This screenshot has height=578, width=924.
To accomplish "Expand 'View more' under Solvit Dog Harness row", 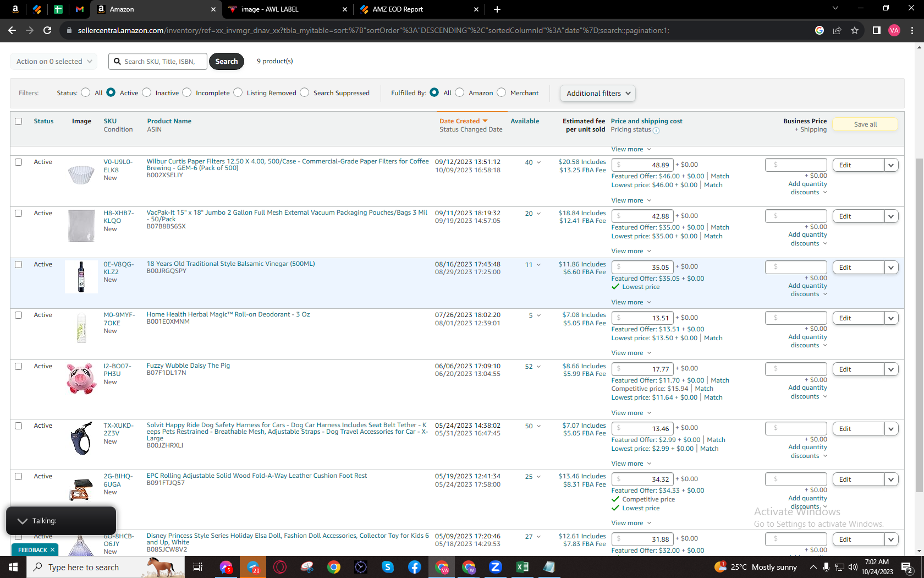I will pyautogui.click(x=631, y=464).
